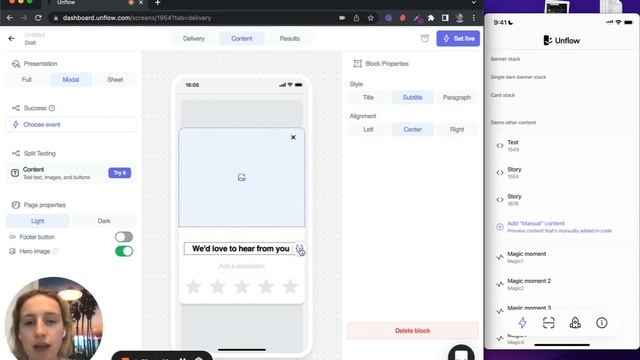The height and width of the screenshot is (360, 640).
Task: Select the first rating star
Action: pyautogui.click(x=193, y=287)
